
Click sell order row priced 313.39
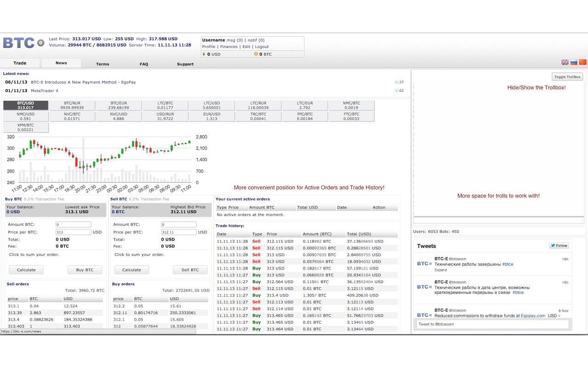pos(56,312)
